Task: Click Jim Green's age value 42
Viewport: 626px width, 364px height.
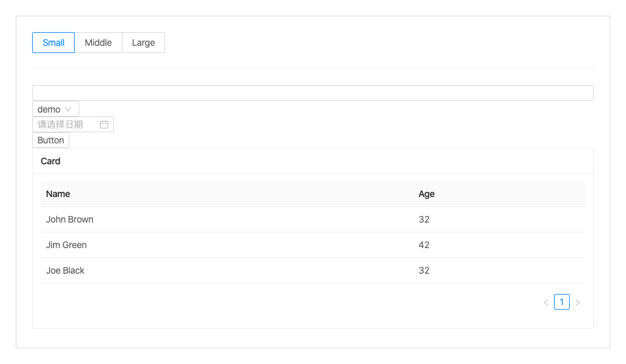Action: coord(424,245)
